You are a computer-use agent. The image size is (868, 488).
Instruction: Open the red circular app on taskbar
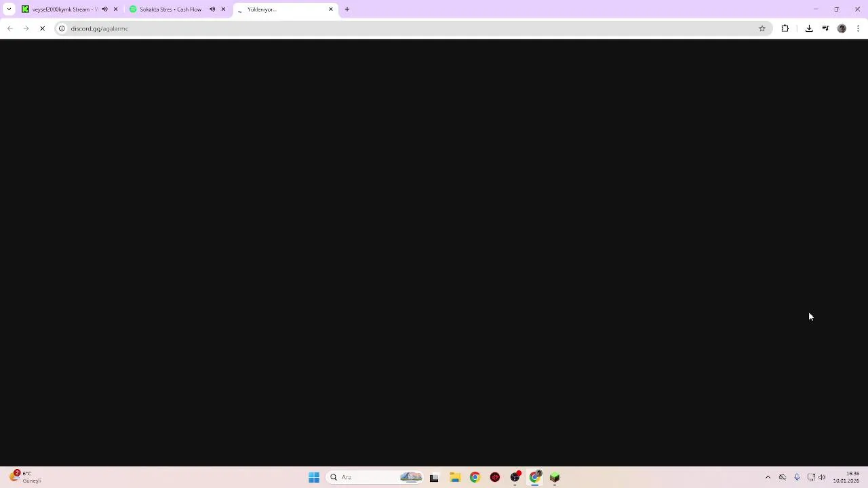tap(495, 477)
